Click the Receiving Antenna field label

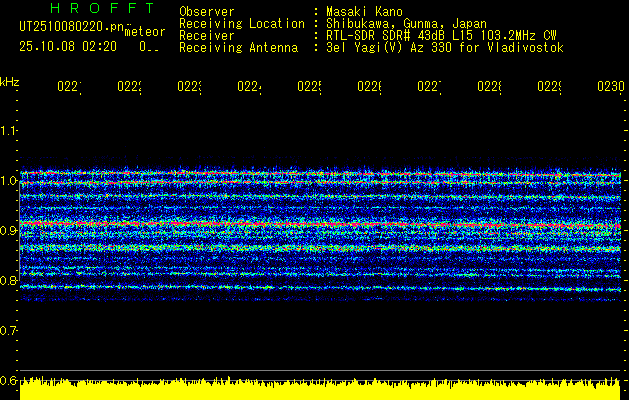coord(238,47)
